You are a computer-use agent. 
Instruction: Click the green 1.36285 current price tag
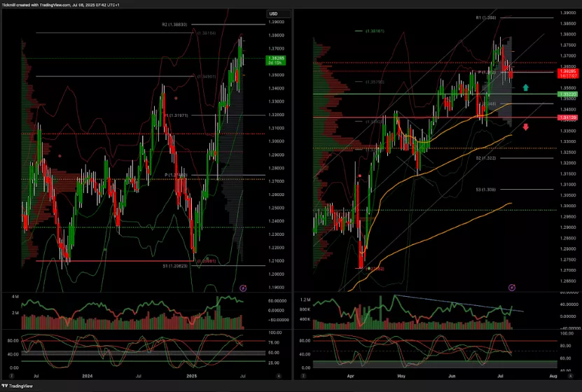pos(275,59)
